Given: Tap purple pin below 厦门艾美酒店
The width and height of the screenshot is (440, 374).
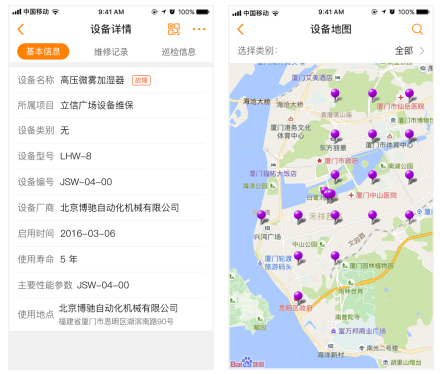Looking at the screenshot, I should 335,95.
